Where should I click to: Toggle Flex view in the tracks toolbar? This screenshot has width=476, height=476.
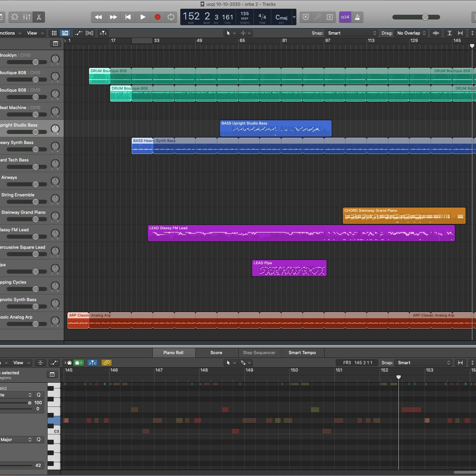click(x=89, y=33)
